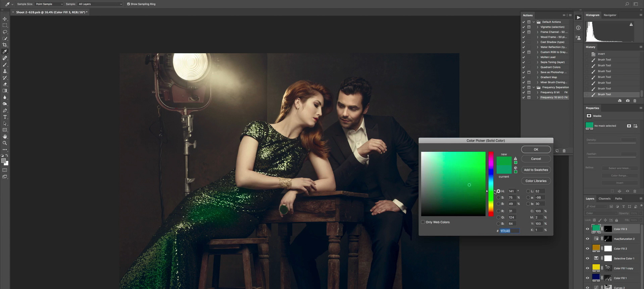Enable Only Web Colors checkbox
The image size is (644, 289).
coord(423,222)
